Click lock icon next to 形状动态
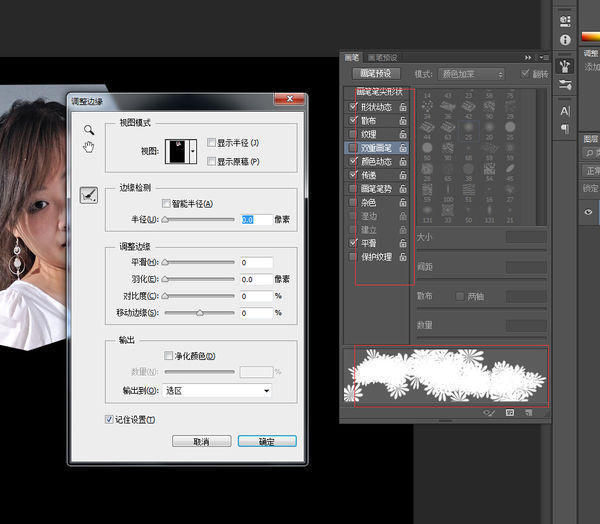 coord(402,106)
